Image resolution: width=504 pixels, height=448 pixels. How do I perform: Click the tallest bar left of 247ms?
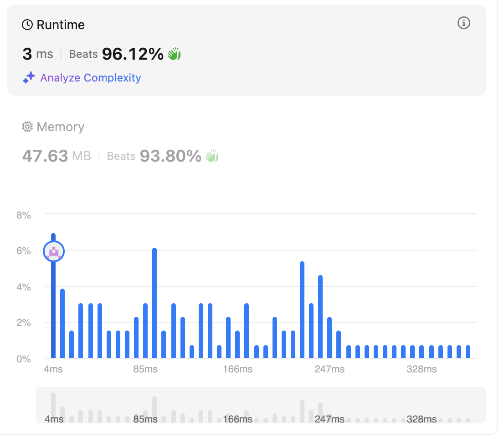(x=302, y=310)
